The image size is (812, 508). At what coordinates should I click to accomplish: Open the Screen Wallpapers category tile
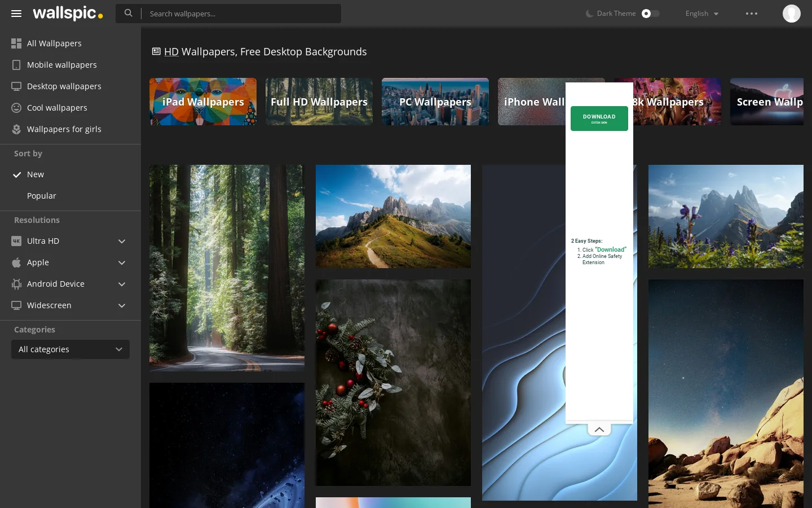coord(767,102)
